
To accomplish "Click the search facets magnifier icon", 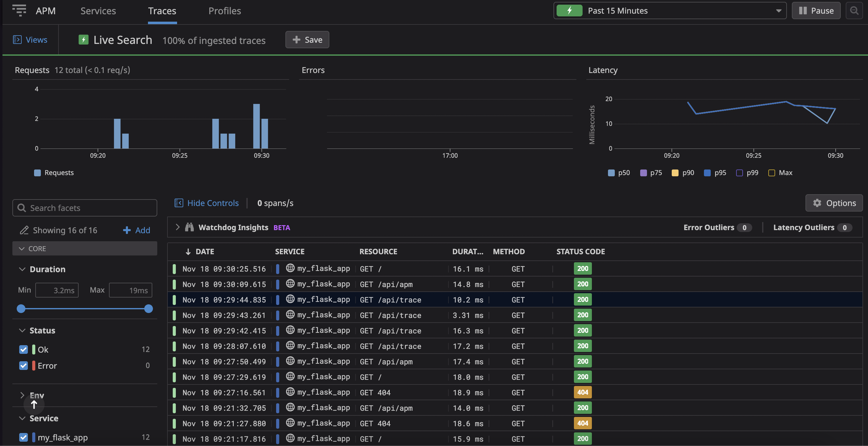I will click(x=22, y=208).
